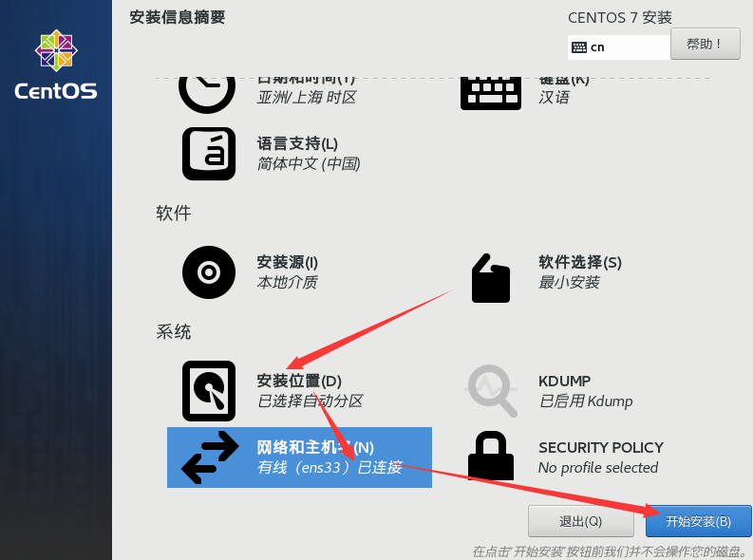753x560 pixels.
Task: Click the language support á icon
Action: (x=209, y=154)
